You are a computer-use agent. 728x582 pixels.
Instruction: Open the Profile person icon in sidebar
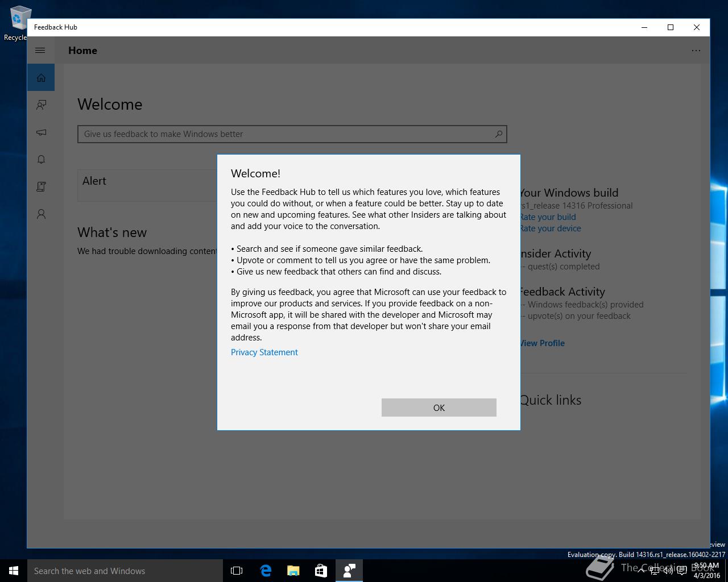[41, 214]
